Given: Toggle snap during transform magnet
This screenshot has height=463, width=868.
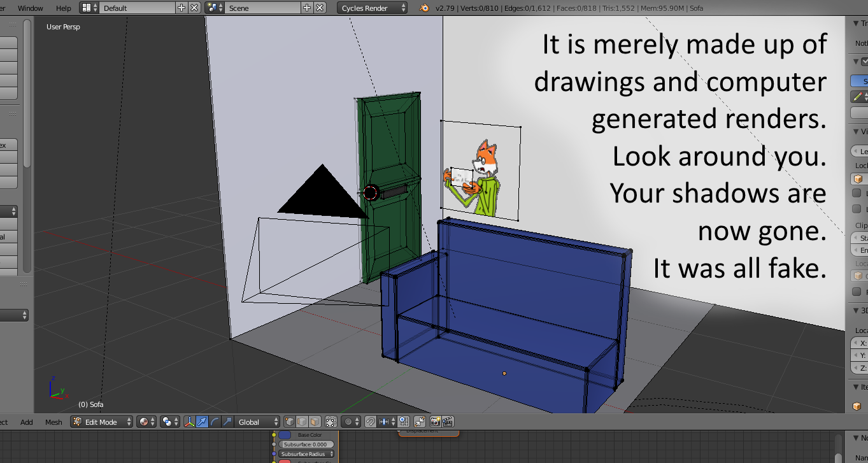Looking at the screenshot, I should [x=370, y=422].
